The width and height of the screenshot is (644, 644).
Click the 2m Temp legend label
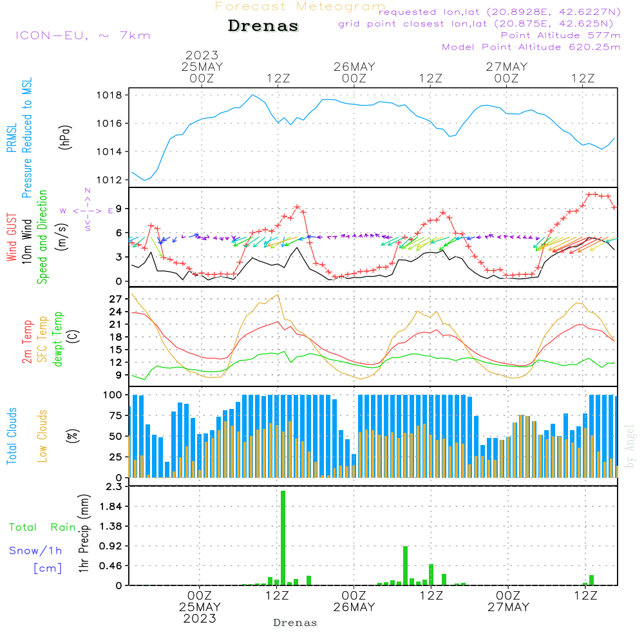click(x=26, y=342)
